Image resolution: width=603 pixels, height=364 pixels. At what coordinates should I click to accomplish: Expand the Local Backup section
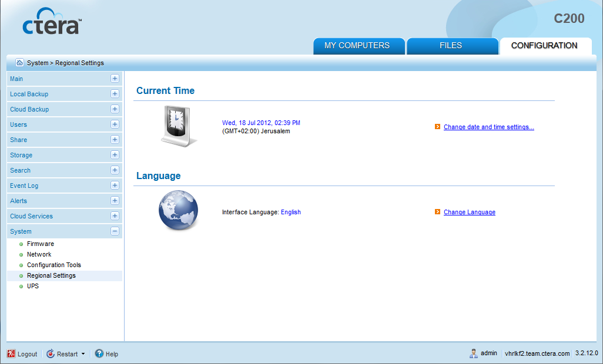(115, 94)
